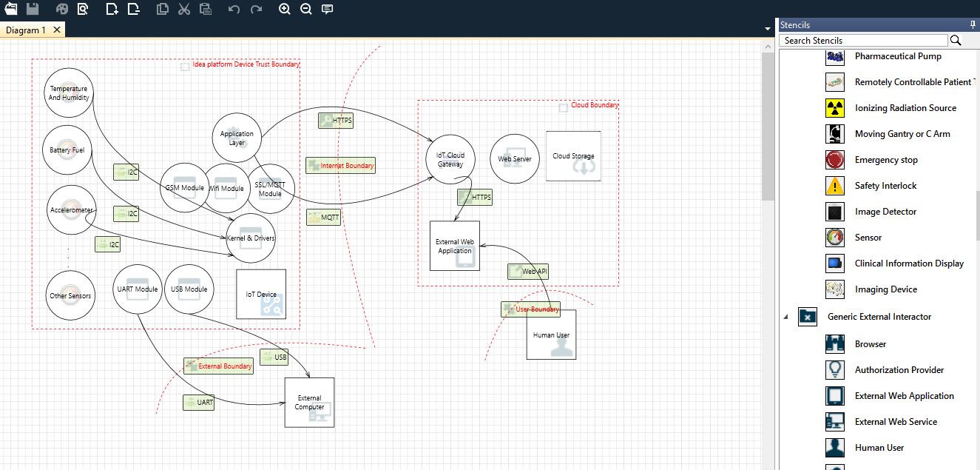Open a model with the folder icon
This screenshot has height=470, width=980.
11,9
